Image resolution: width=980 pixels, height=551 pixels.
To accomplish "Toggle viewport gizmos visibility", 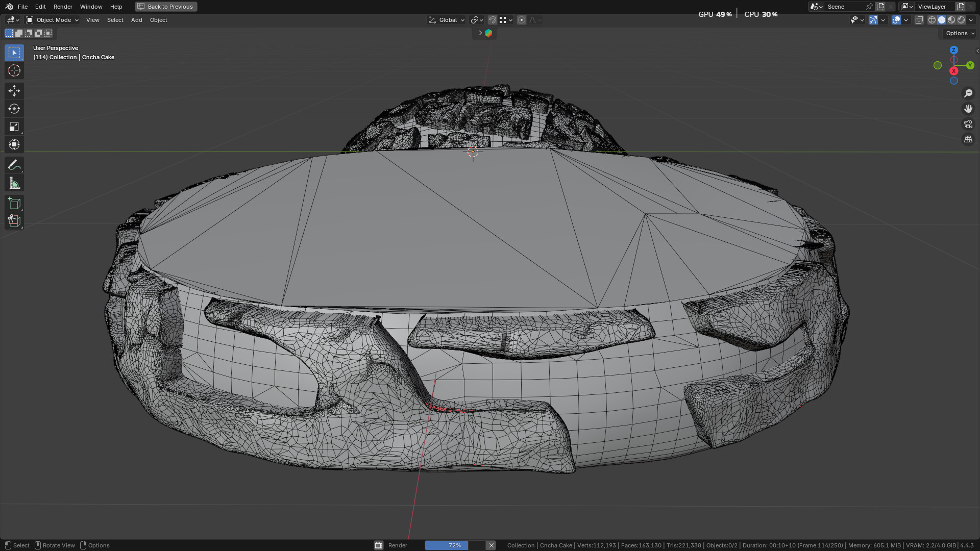I will (873, 20).
